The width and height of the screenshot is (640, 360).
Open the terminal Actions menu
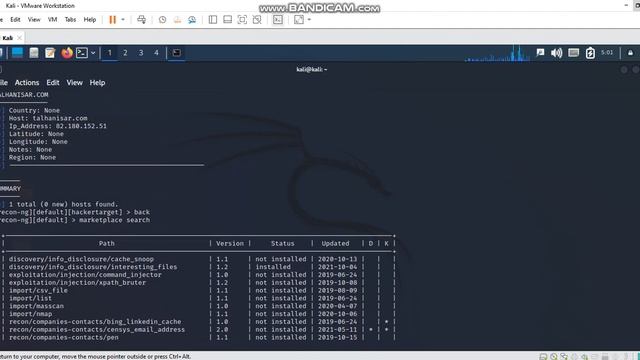[27, 82]
